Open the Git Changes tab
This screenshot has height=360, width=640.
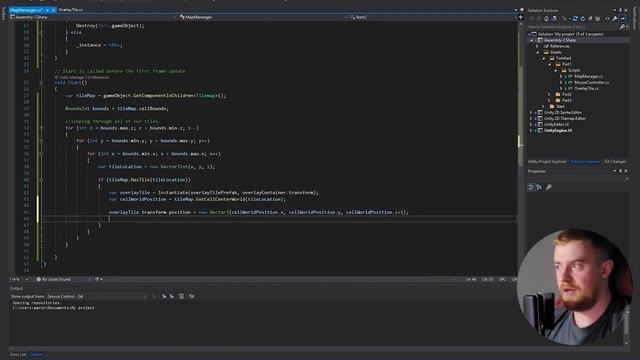(x=615, y=162)
